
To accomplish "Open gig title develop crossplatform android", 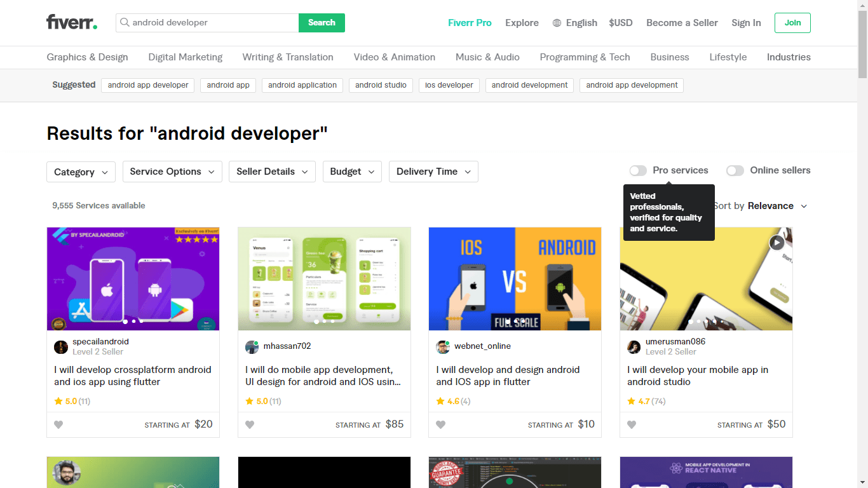I will pyautogui.click(x=133, y=376).
